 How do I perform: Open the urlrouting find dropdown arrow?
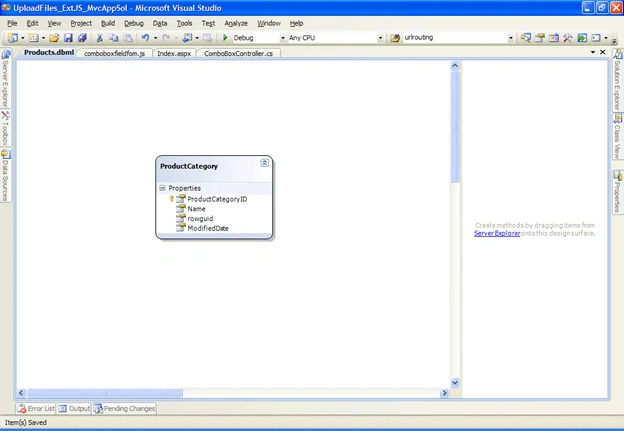coord(511,38)
